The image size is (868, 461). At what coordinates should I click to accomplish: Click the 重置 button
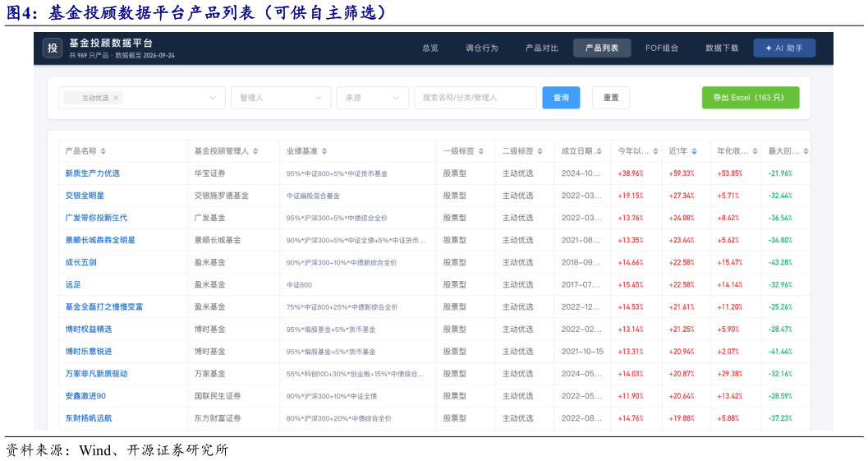(x=611, y=98)
